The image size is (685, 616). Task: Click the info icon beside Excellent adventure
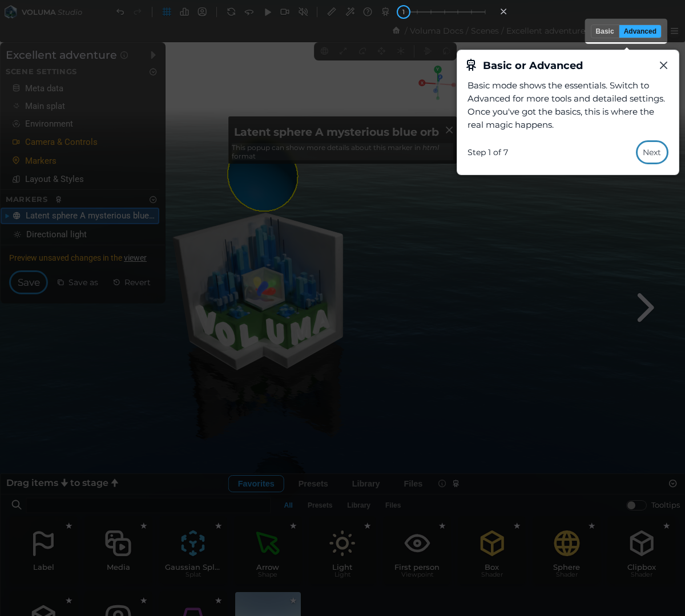(124, 55)
